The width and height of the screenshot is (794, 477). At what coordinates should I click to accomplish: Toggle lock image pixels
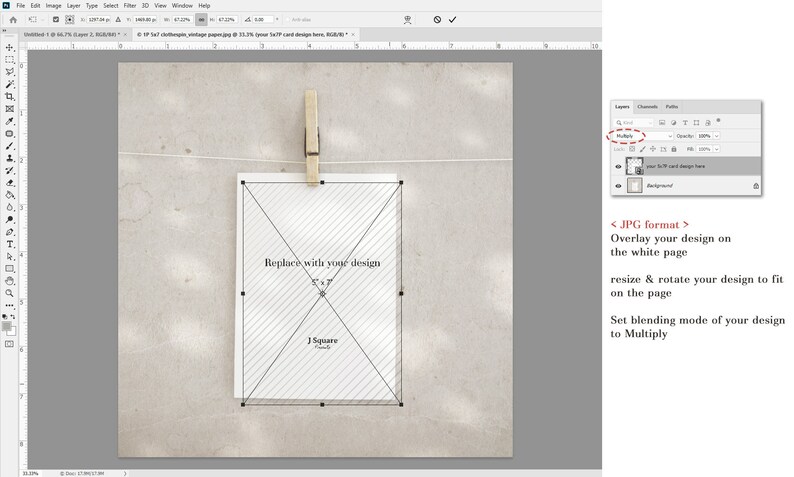tap(643, 149)
